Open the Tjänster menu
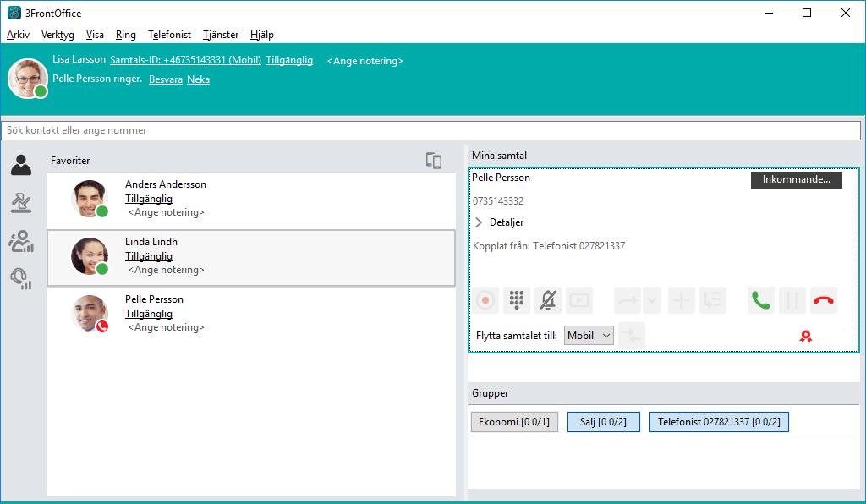866x504 pixels. [221, 35]
